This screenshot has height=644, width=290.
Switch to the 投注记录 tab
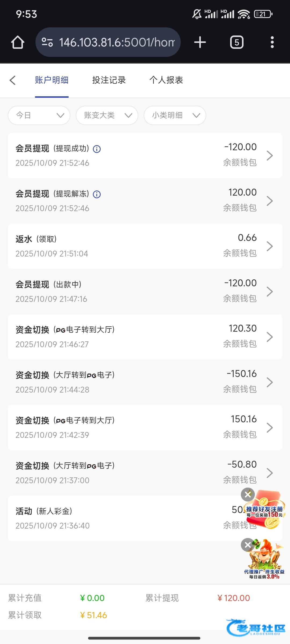109,80
